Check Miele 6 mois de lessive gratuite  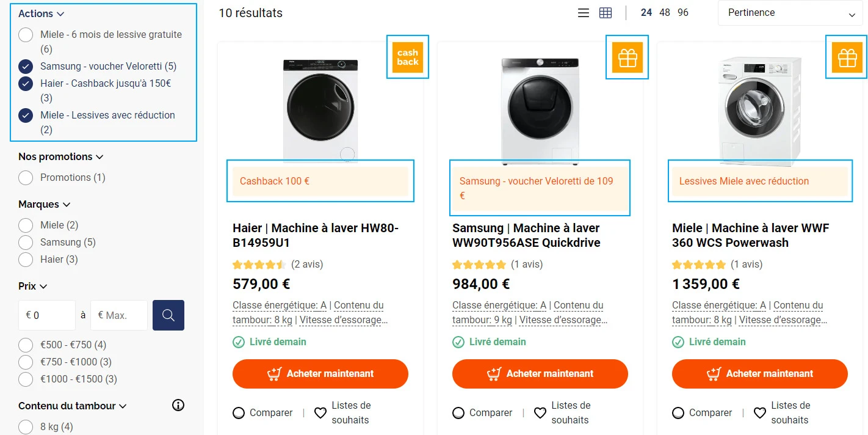(x=26, y=35)
